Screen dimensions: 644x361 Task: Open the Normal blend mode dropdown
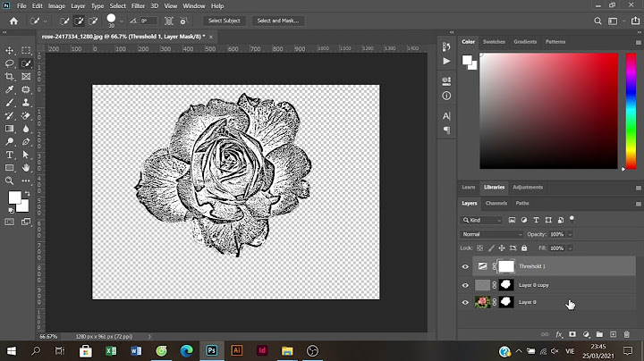pos(492,234)
